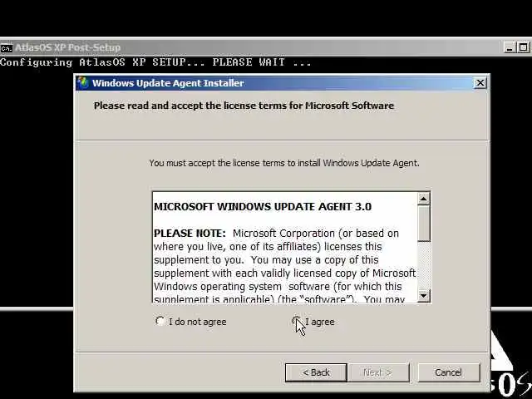Screen dimensions: 532x399
Task: Click the "AtlasOS XP Post-Setup" window title
Action: 68,47
